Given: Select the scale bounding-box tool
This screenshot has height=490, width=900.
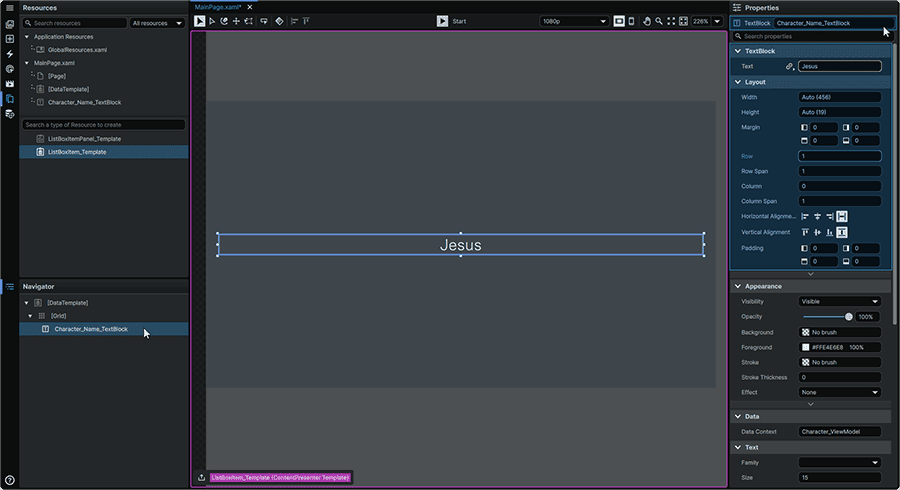Looking at the screenshot, I should [249, 21].
